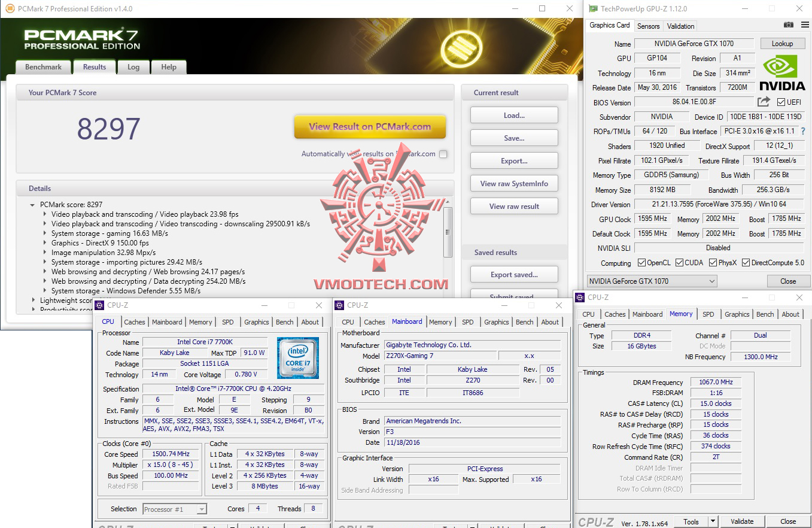
Task: Collapse the PCMark score: 8297 tree node
Action: 32,205
